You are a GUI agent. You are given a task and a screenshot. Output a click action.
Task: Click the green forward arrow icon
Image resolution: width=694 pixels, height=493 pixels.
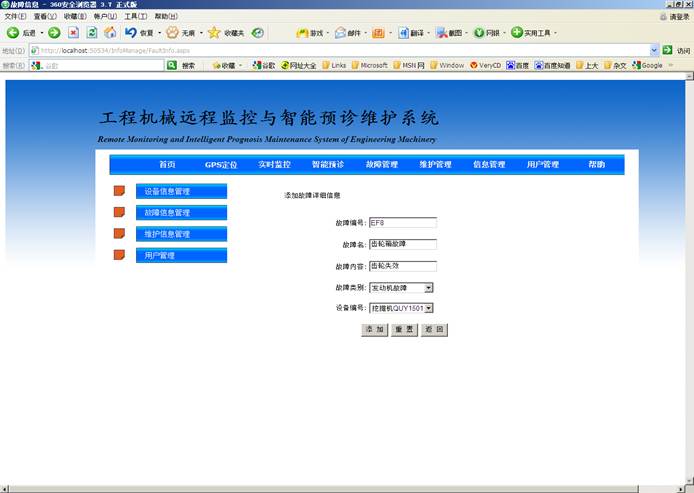click(x=54, y=33)
